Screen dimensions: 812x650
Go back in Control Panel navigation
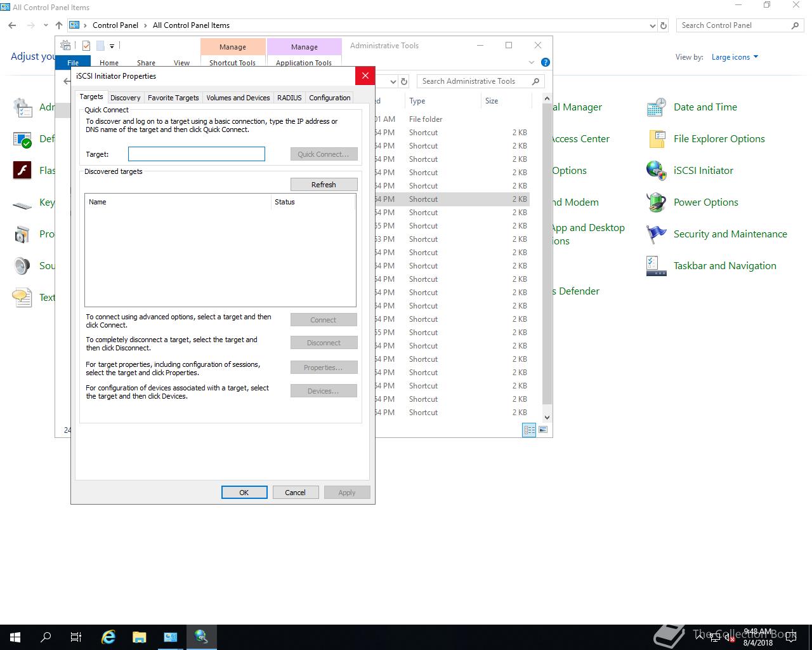pos(12,25)
